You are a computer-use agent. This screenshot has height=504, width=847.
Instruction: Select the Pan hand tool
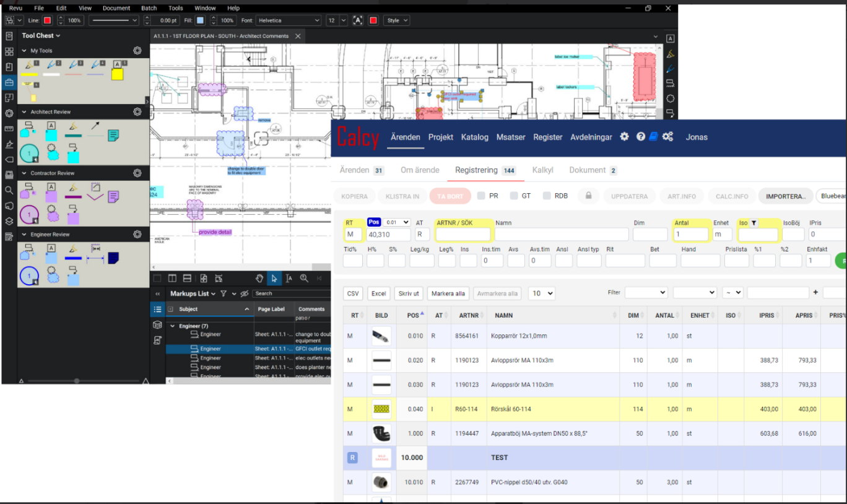point(259,279)
